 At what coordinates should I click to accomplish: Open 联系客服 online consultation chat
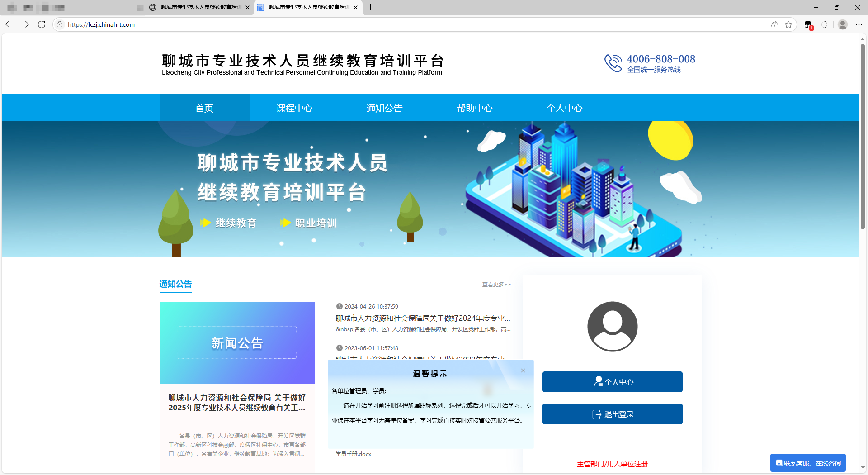pyautogui.click(x=808, y=463)
